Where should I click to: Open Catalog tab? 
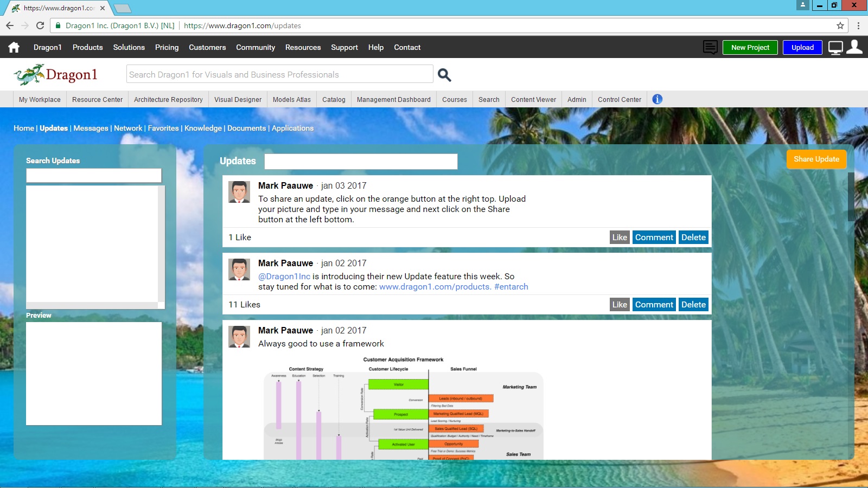coord(334,99)
